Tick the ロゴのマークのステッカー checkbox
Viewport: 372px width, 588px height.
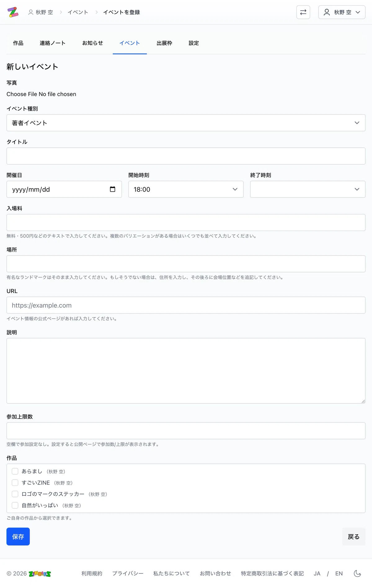pos(15,494)
